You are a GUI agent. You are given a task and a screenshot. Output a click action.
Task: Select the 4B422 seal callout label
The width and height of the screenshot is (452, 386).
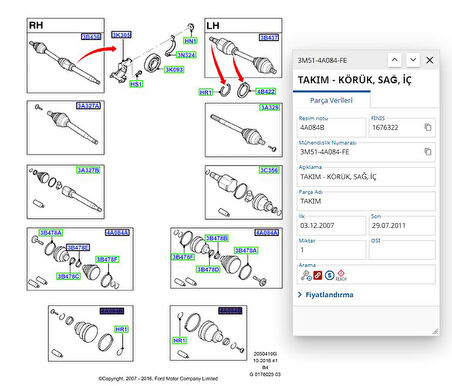coord(266,91)
